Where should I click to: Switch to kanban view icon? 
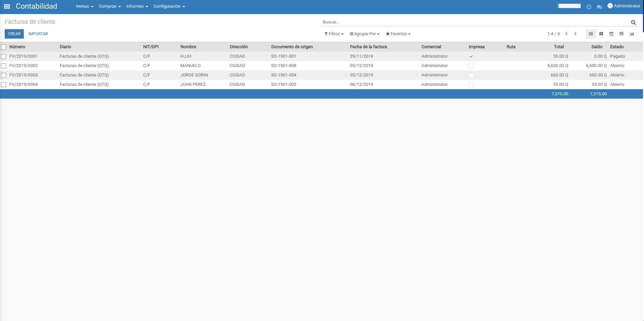pyautogui.click(x=601, y=34)
